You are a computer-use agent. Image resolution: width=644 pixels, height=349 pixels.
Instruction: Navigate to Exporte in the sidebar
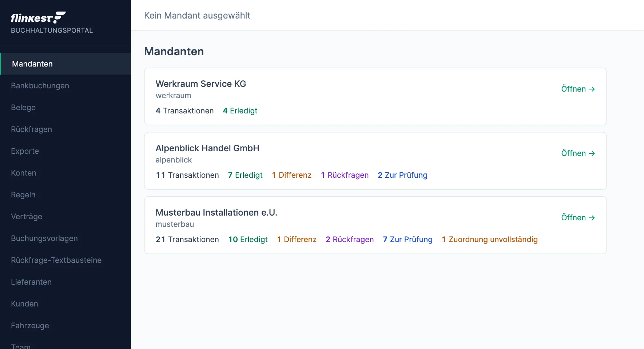pos(65,151)
